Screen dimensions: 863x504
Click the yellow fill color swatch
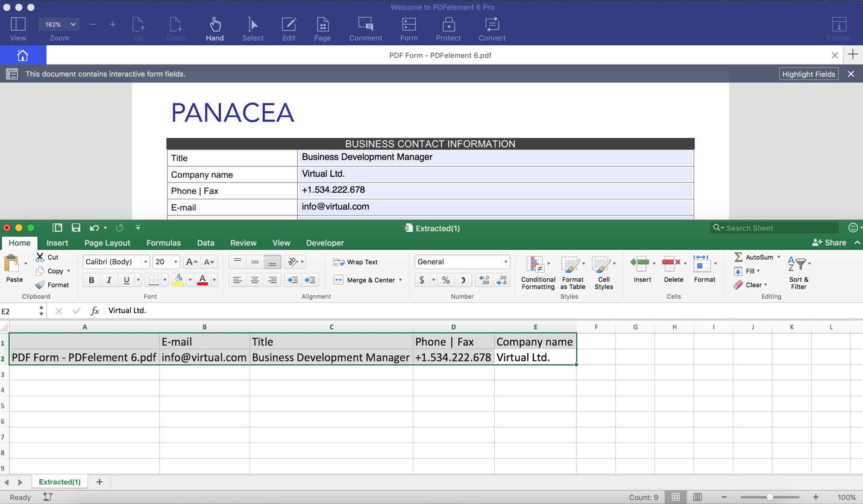click(x=178, y=280)
